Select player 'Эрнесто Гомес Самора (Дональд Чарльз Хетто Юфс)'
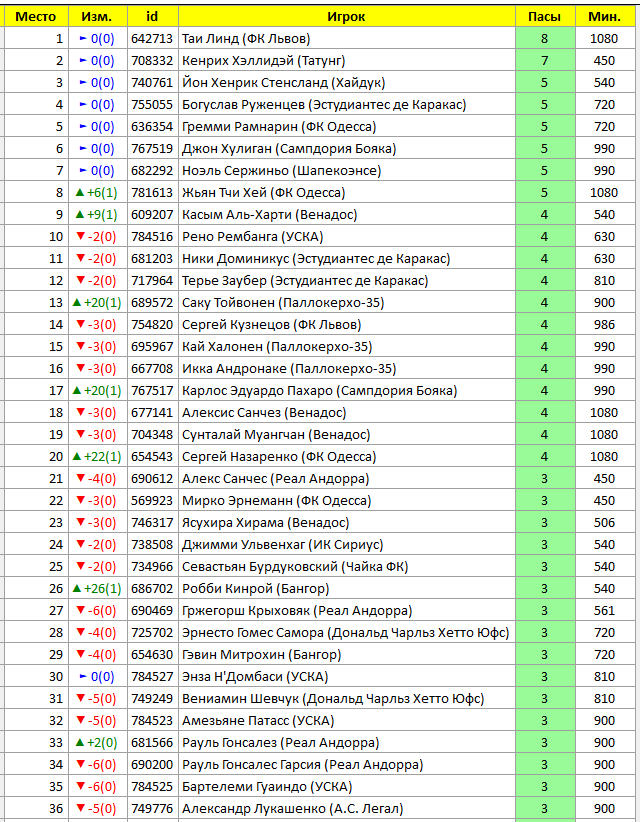This screenshot has width=640, height=822. [346, 633]
